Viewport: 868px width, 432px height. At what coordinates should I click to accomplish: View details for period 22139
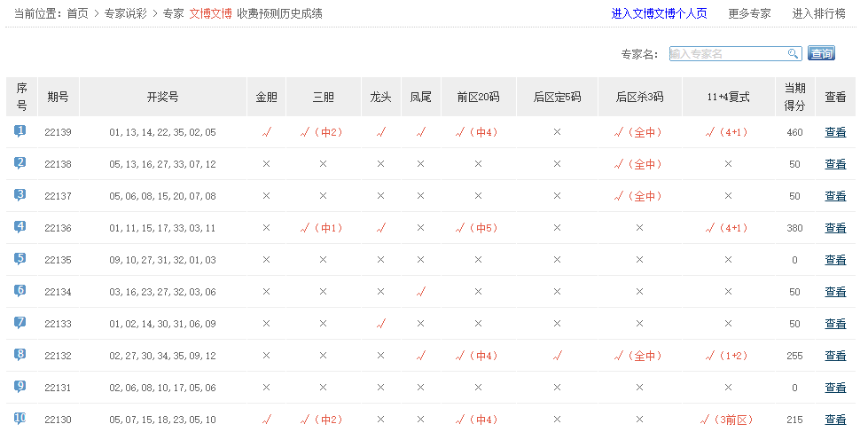click(835, 132)
